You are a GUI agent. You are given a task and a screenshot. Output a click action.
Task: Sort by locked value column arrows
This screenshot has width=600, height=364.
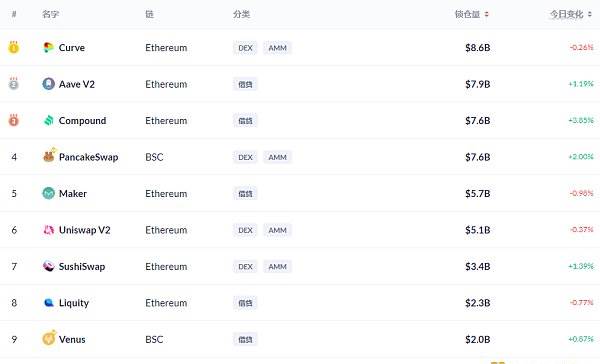pyautogui.click(x=486, y=15)
